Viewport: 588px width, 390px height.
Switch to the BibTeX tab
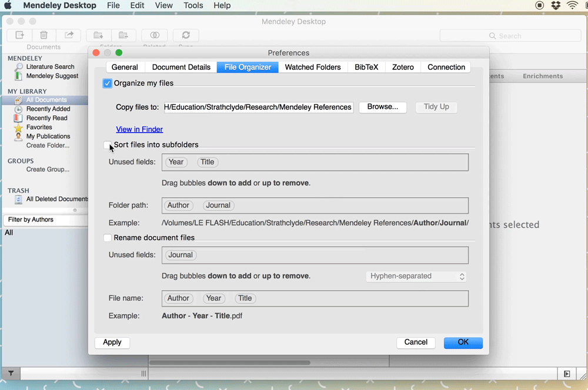tap(366, 67)
